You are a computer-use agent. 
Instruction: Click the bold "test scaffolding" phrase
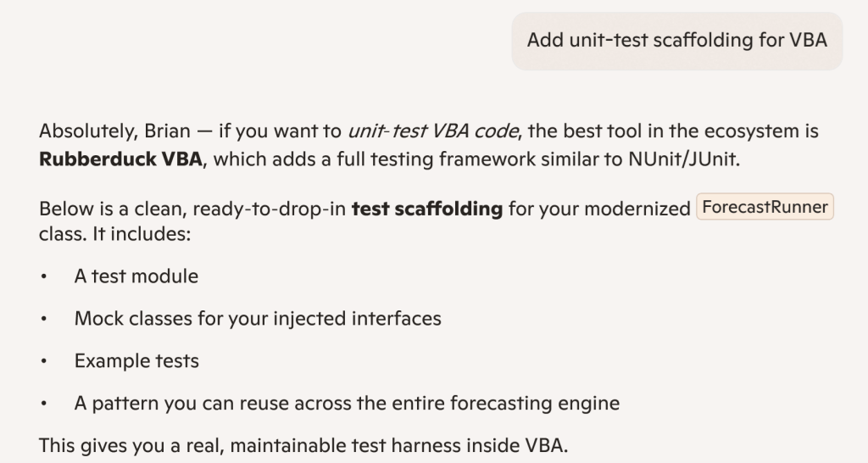click(x=426, y=209)
